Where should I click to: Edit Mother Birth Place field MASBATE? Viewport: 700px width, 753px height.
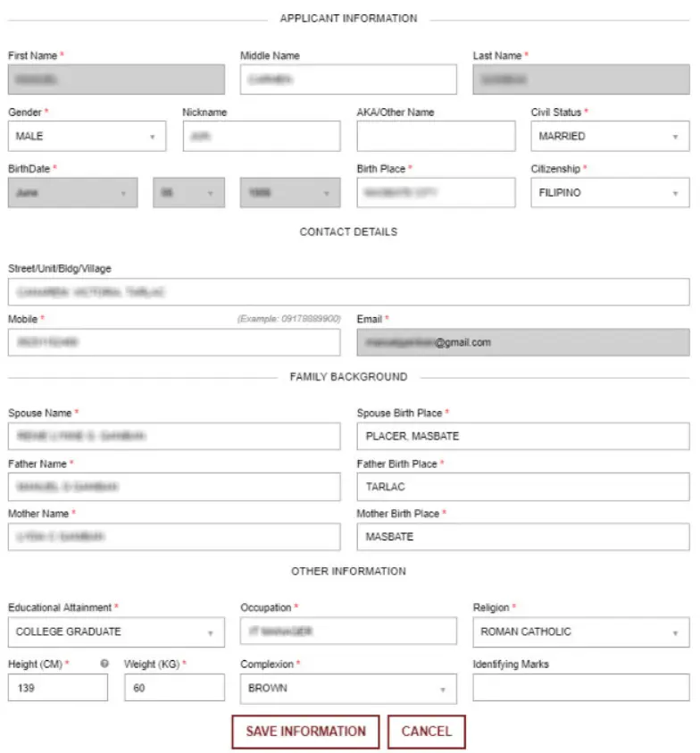point(523,537)
